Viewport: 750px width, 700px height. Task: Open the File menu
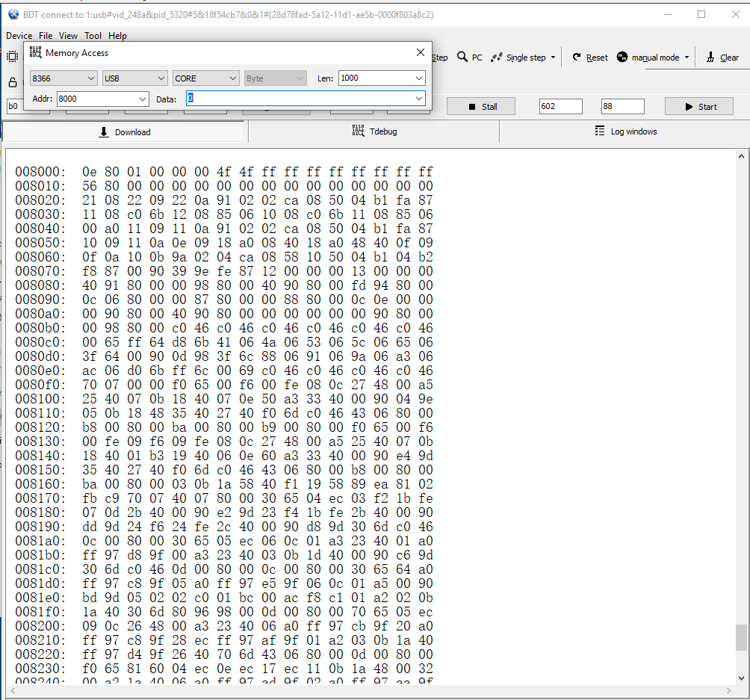point(46,36)
